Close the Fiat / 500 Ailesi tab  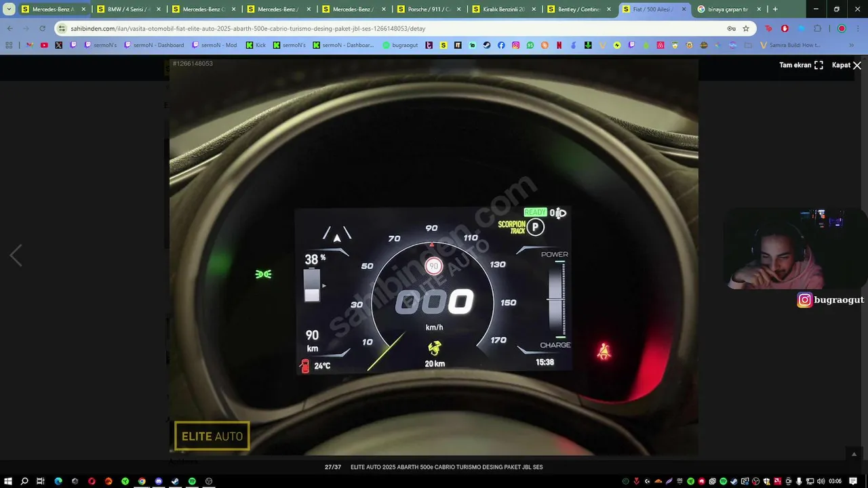tap(684, 9)
